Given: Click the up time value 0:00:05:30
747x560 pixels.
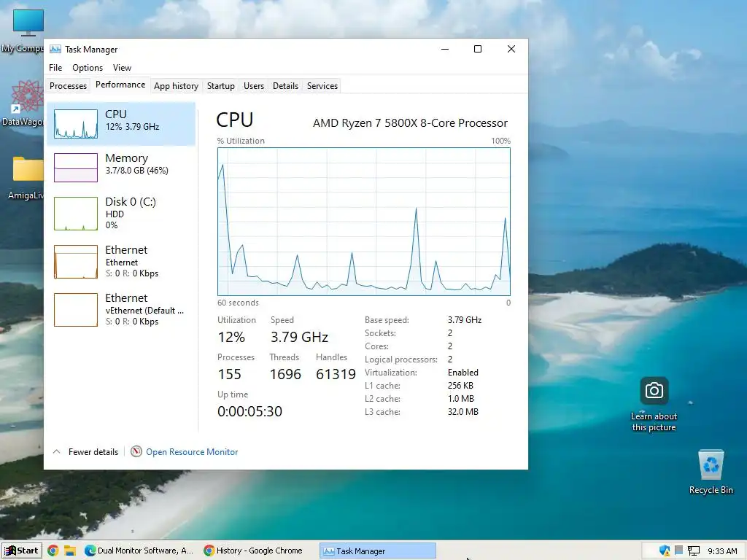Looking at the screenshot, I should (249, 411).
